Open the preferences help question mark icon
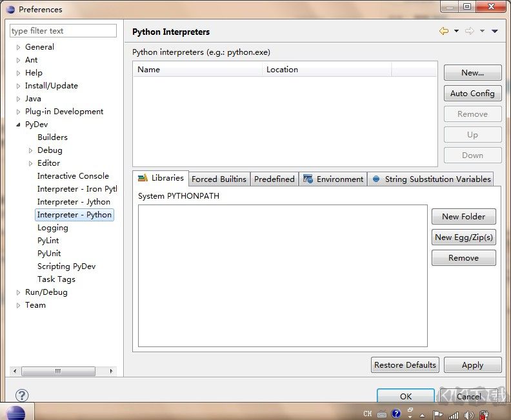The width and height of the screenshot is (511, 420). click(22, 395)
